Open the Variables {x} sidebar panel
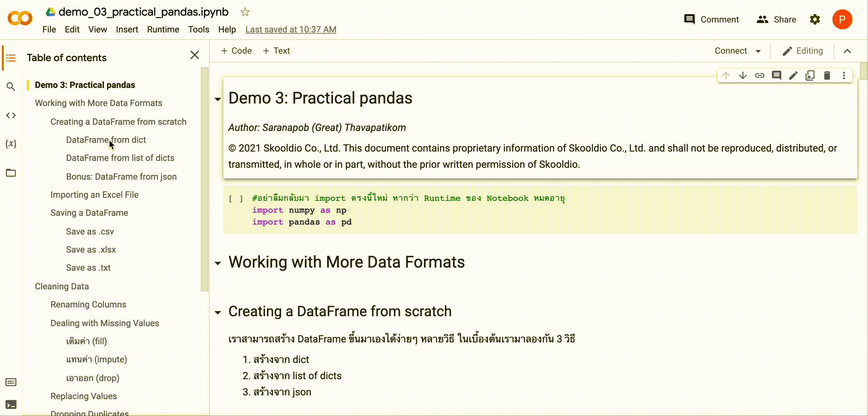The width and height of the screenshot is (868, 416). (x=11, y=144)
